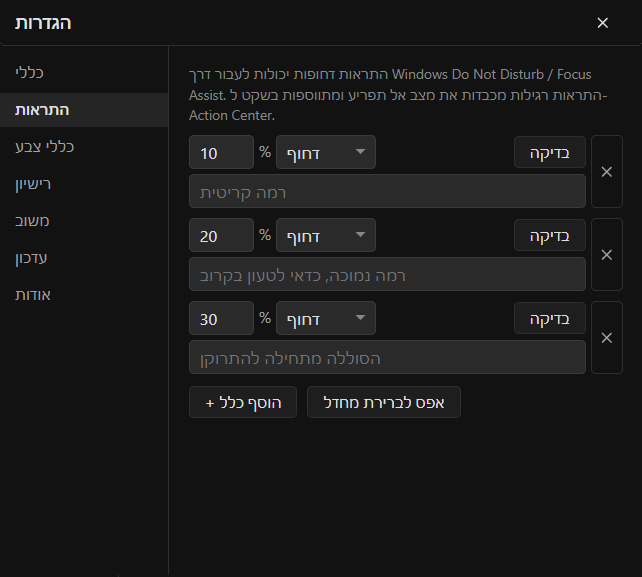Switch to the עדכון section
The width and height of the screenshot is (642, 577).
pyautogui.click(x=84, y=258)
